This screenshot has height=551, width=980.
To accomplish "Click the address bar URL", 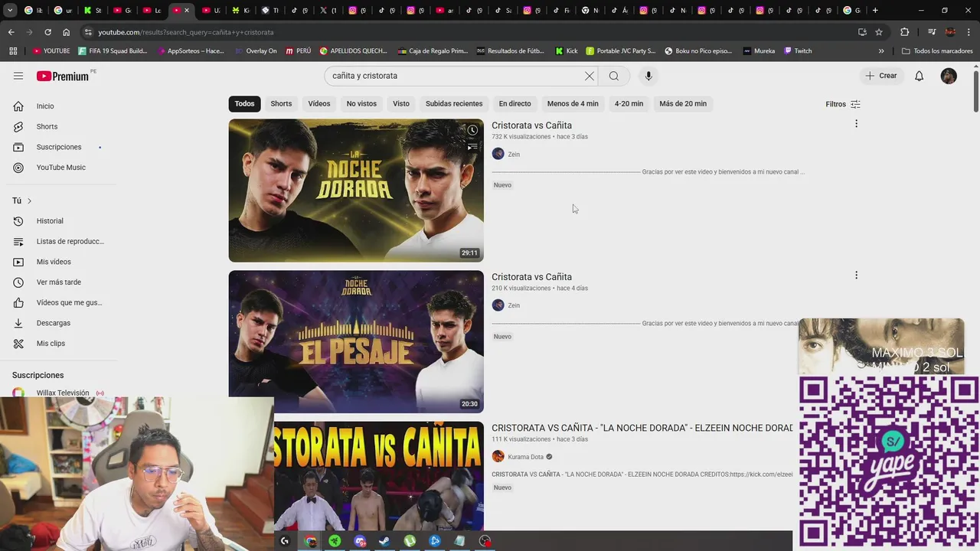I will pyautogui.click(x=186, y=32).
